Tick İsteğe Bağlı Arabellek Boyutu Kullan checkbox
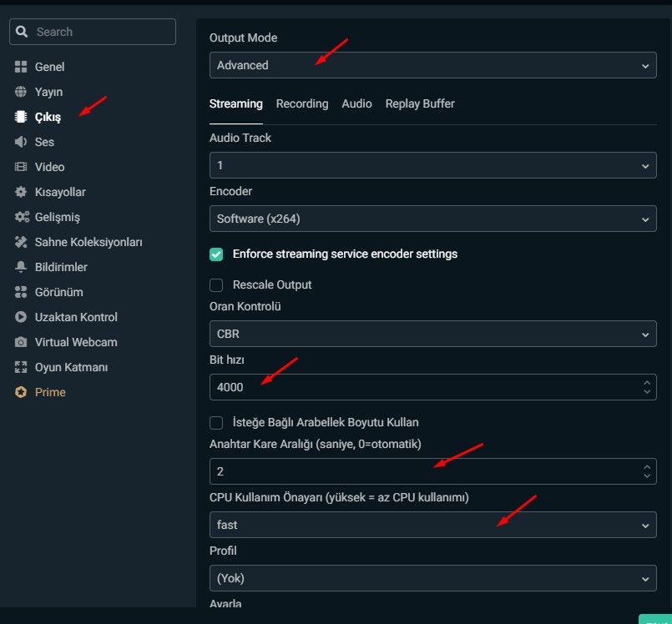This screenshot has height=624, width=672. pyautogui.click(x=216, y=423)
